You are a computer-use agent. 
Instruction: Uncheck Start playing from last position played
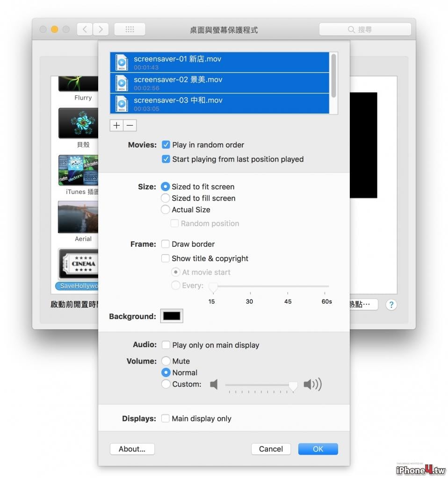(166, 159)
